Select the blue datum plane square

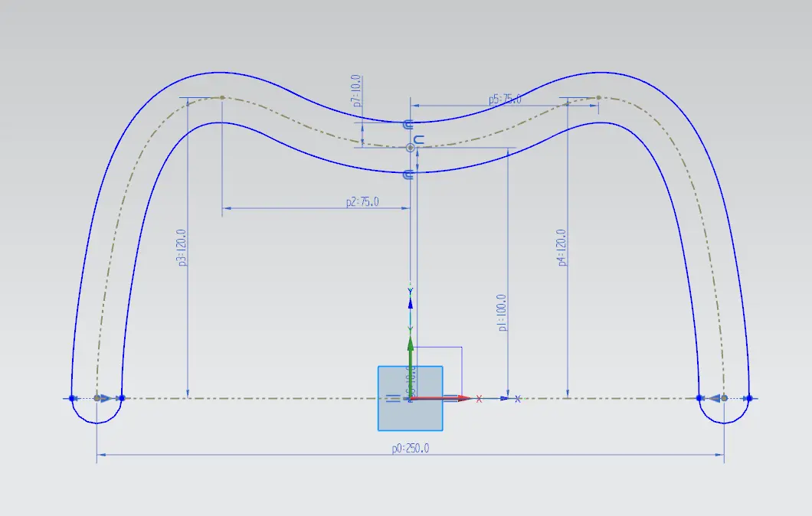point(410,399)
